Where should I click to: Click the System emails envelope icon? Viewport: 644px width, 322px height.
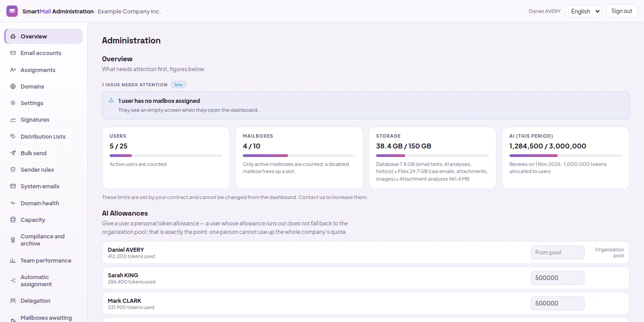pyautogui.click(x=13, y=186)
